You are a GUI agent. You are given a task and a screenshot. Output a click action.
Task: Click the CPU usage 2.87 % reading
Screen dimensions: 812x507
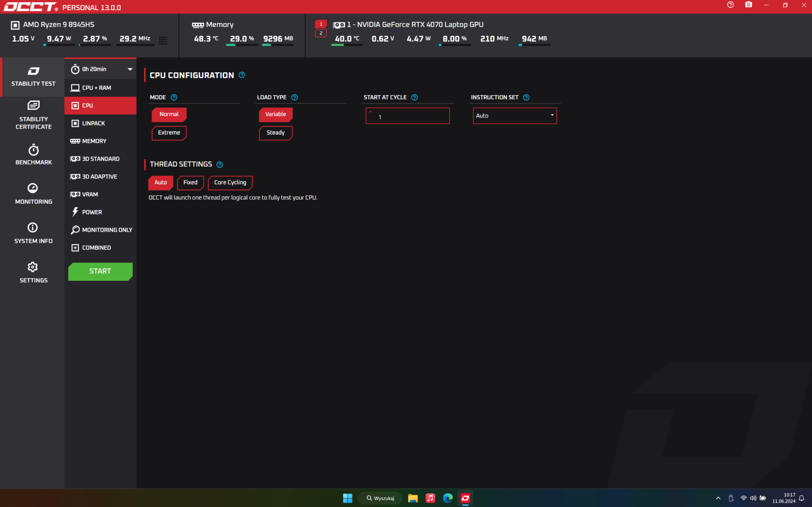coord(95,39)
